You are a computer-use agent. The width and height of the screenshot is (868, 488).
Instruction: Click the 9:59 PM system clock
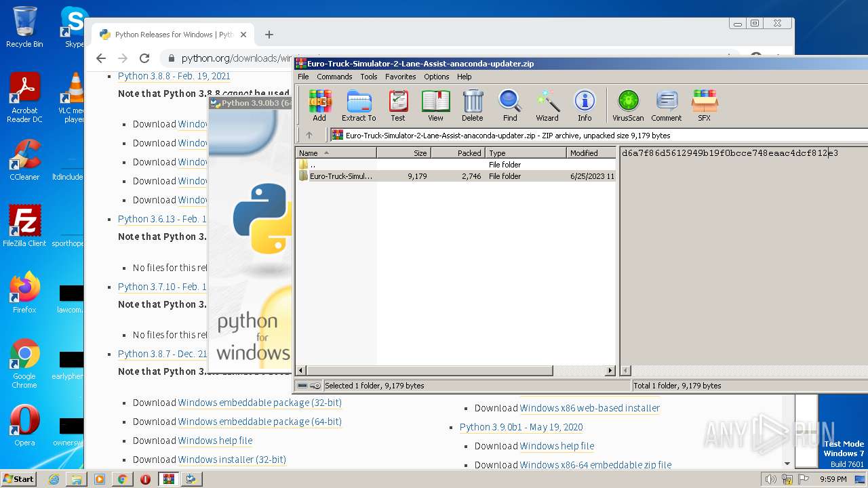(833, 479)
